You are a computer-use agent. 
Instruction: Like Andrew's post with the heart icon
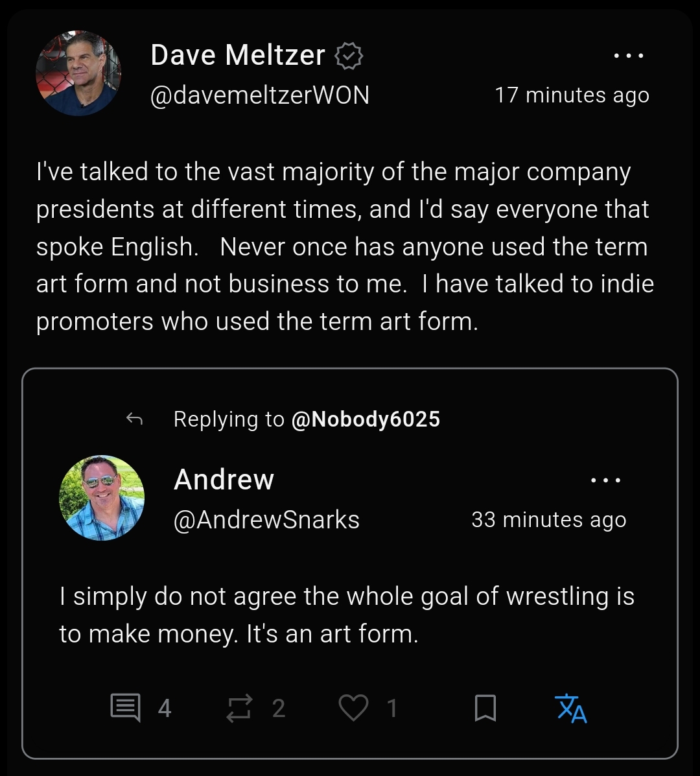(353, 708)
